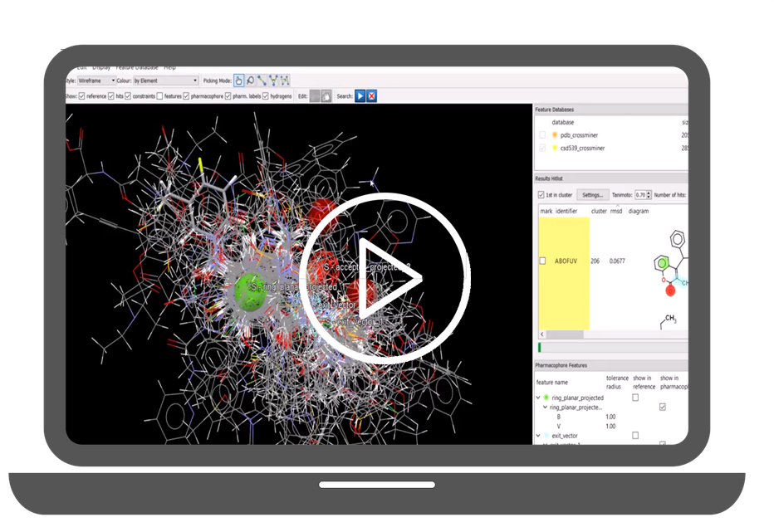The image size is (774, 532).
Task: Open the Feature Database menu
Action: (136, 66)
